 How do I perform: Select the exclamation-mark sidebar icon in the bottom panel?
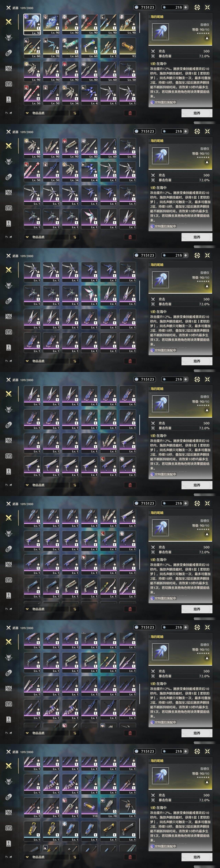coord(9,843)
